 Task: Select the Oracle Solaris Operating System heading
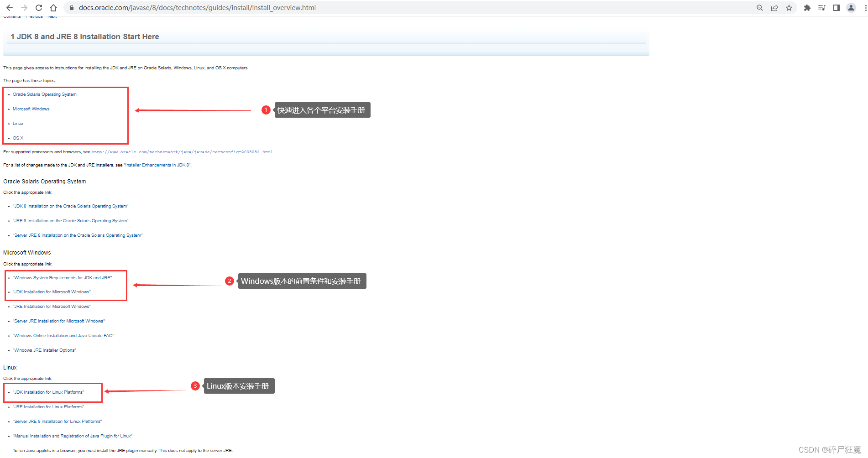click(x=44, y=182)
